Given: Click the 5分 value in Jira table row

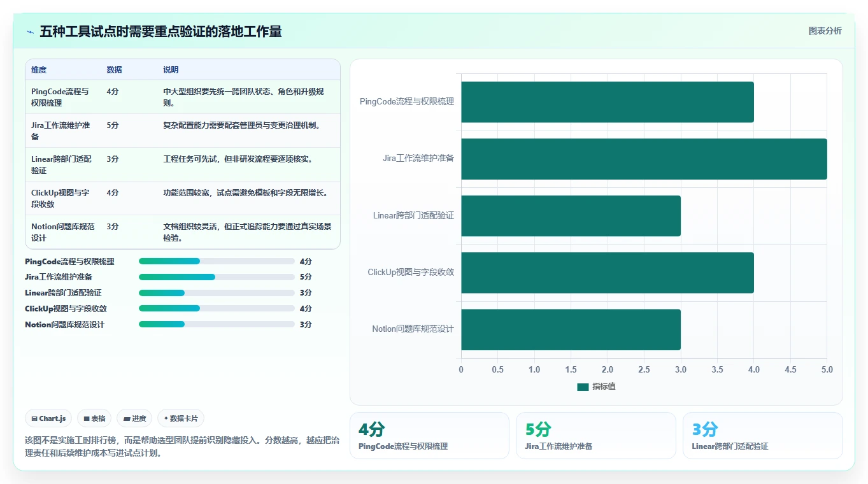Looking at the screenshot, I should click(x=113, y=125).
